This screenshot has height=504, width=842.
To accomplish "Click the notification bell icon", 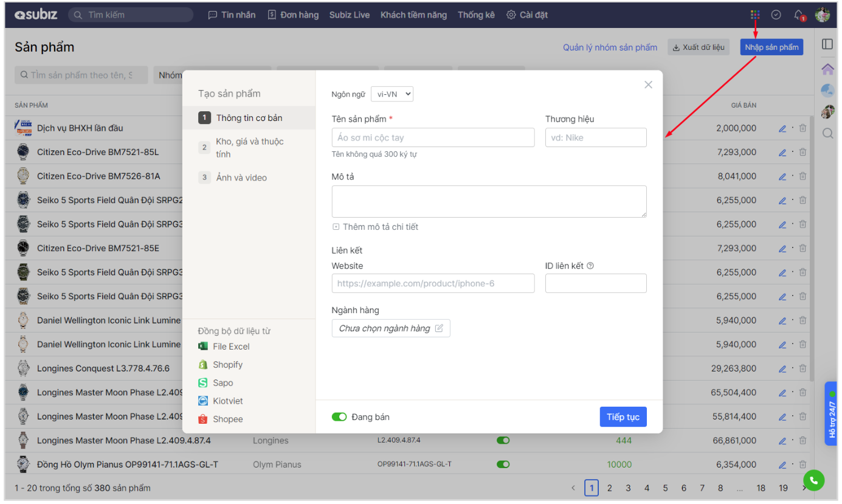I will pos(798,15).
